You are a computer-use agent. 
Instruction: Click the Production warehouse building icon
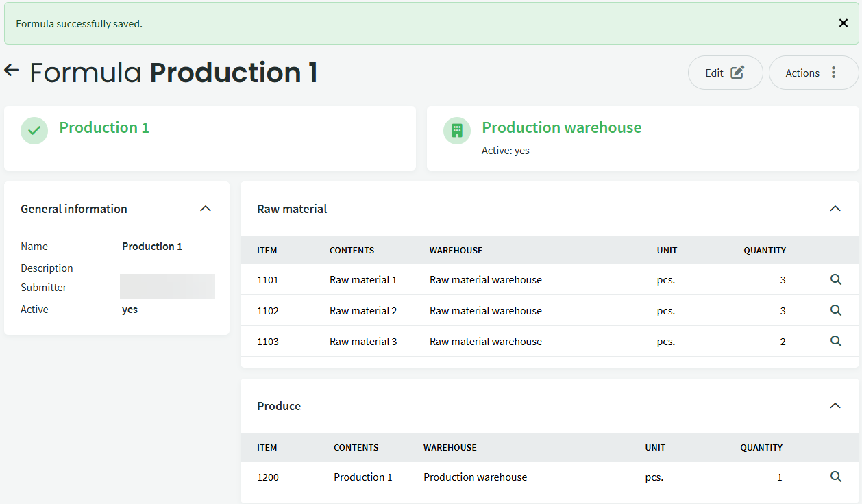(x=456, y=130)
